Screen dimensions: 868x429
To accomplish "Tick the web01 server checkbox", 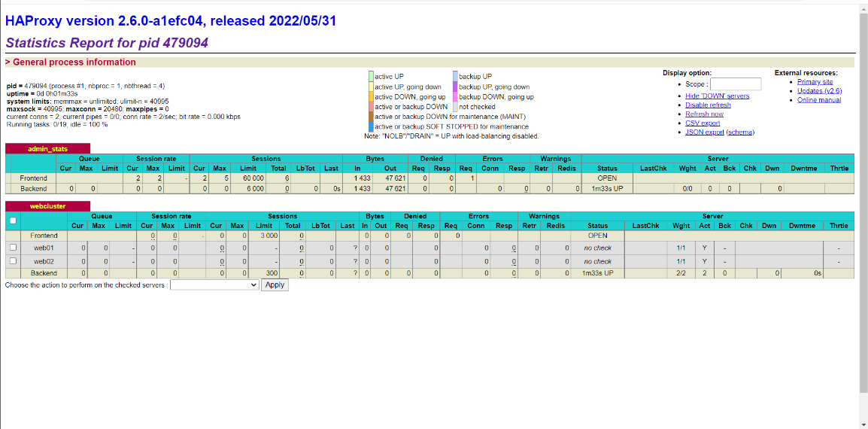I will click(x=14, y=247).
